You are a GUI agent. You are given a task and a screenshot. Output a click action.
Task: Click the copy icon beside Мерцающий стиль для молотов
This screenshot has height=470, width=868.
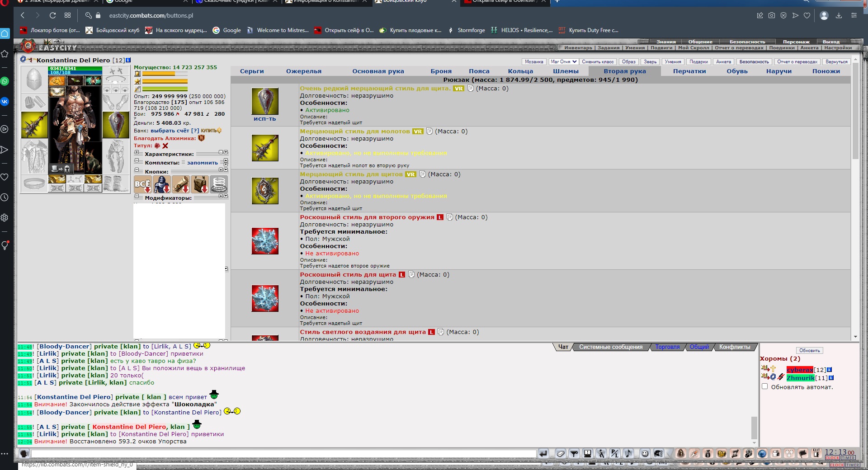[429, 132]
